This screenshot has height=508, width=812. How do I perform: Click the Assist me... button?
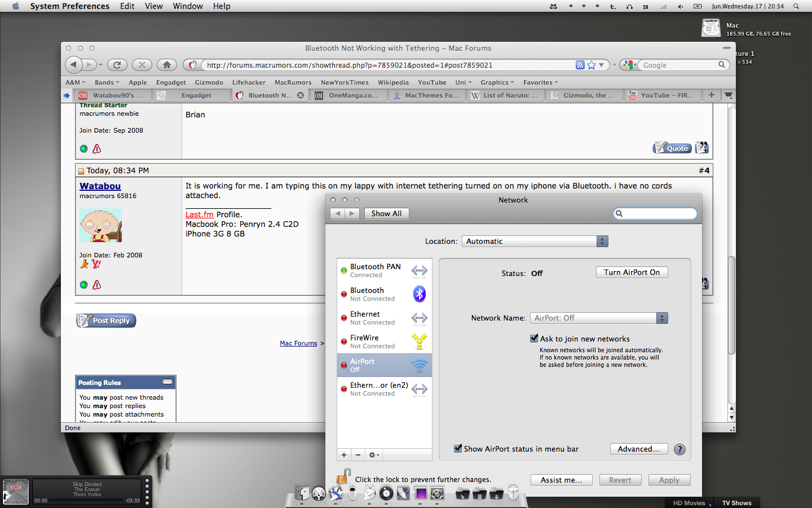[x=561, y=480]
